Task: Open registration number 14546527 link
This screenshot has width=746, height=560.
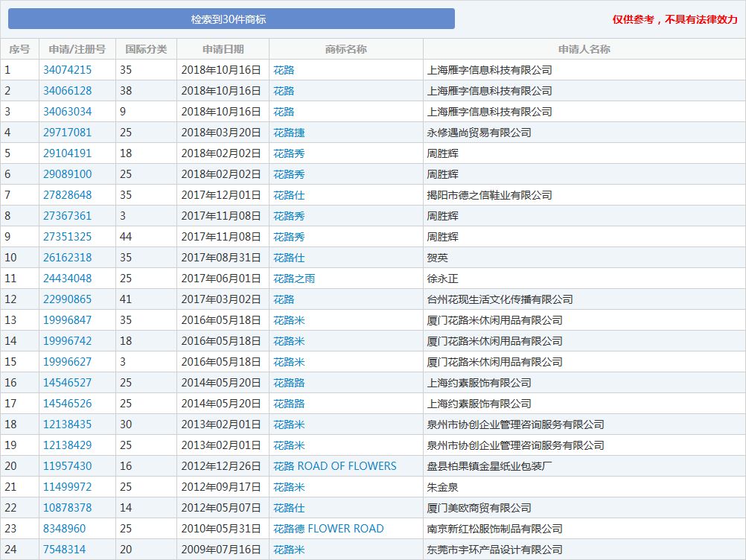Action: (x=67, y=383)
